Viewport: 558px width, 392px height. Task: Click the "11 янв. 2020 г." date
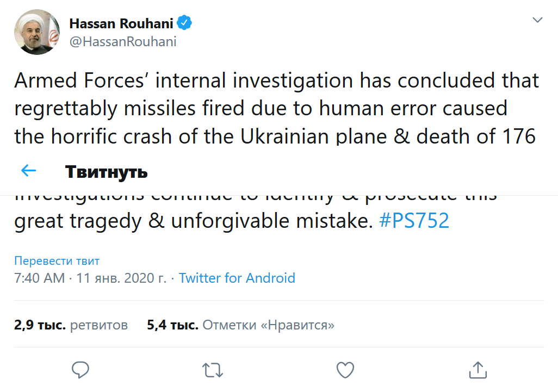pos(121,278)
